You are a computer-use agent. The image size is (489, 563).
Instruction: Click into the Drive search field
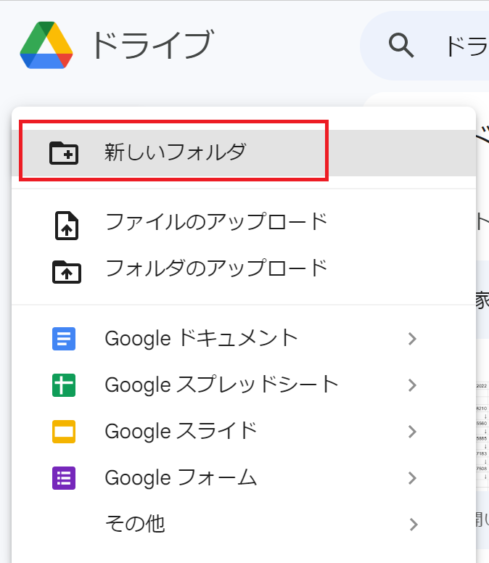(x=425, y=46)
